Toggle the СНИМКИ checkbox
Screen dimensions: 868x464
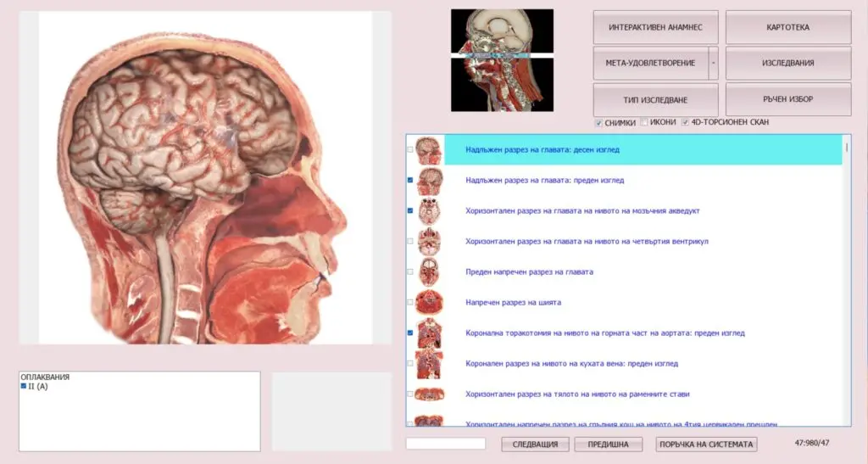598,123
